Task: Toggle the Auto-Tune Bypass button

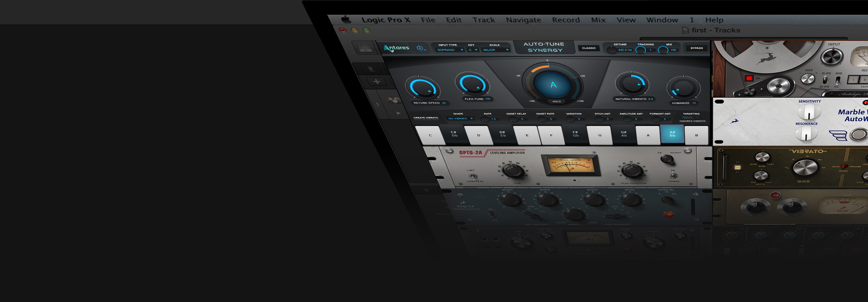Action: pos(697,48)
